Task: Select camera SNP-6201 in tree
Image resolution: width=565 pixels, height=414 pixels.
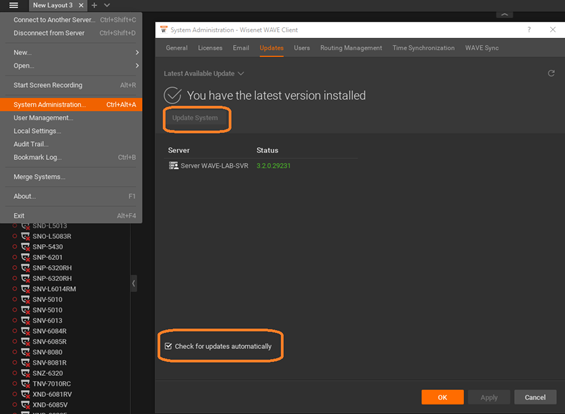Action: coord(48,257)
